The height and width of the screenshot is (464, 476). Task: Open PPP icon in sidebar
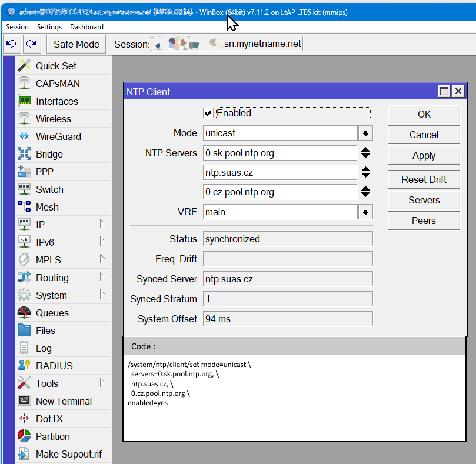coord(24,172)
